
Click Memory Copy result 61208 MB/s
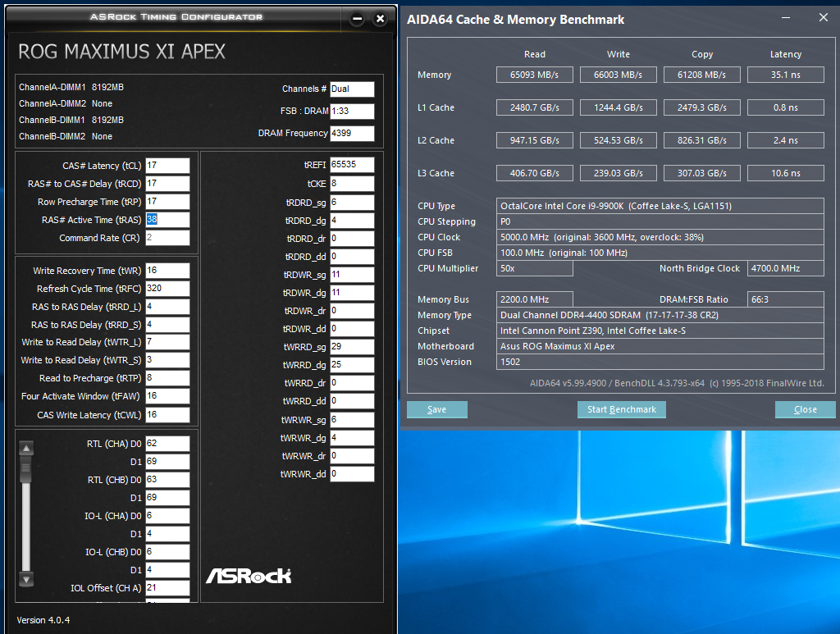[702, 75]
